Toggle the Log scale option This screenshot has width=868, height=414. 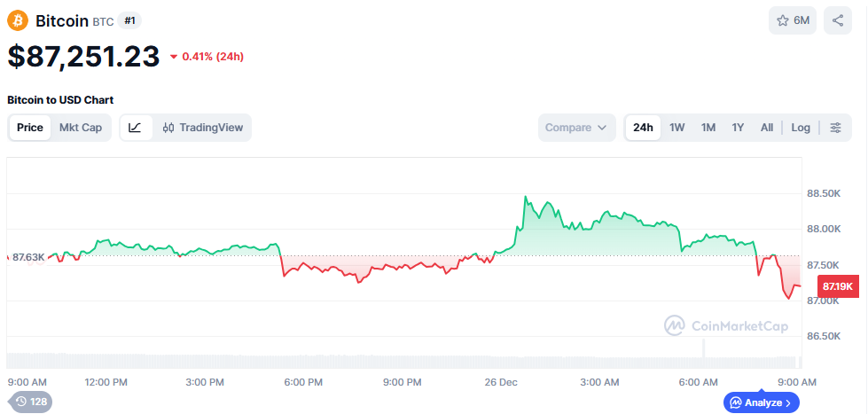pos(800,128)
